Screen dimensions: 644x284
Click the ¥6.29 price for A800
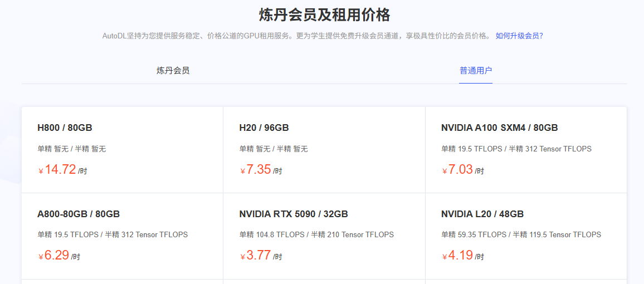tap(57, 256)
